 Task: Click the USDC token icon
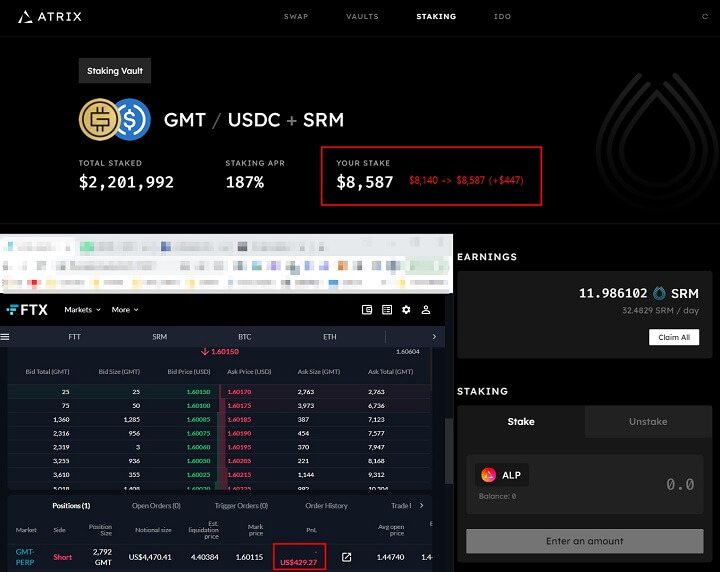point(133,119)
